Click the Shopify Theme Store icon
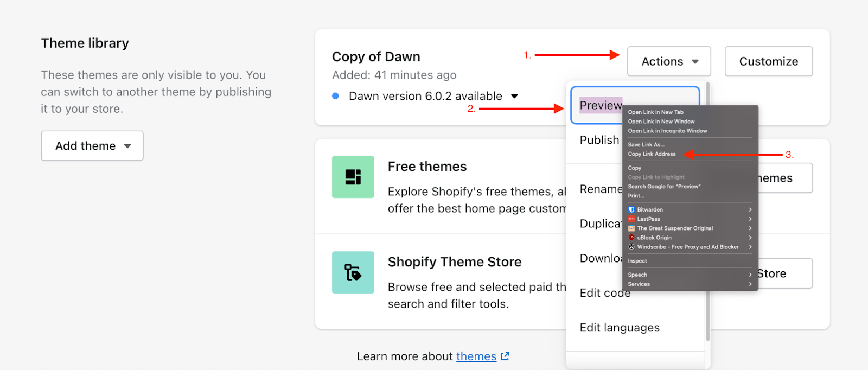Viewport: 868px width, 370px height. [353, 272]
